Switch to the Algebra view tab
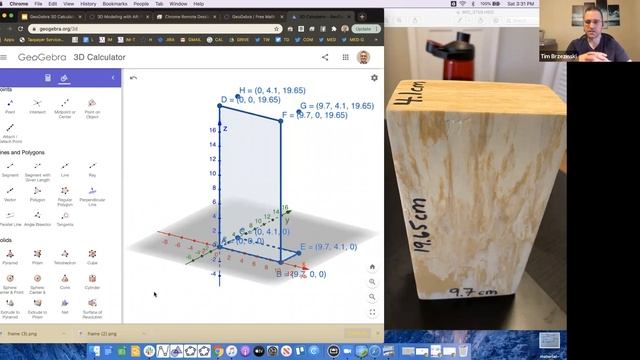 coord(48,78)
